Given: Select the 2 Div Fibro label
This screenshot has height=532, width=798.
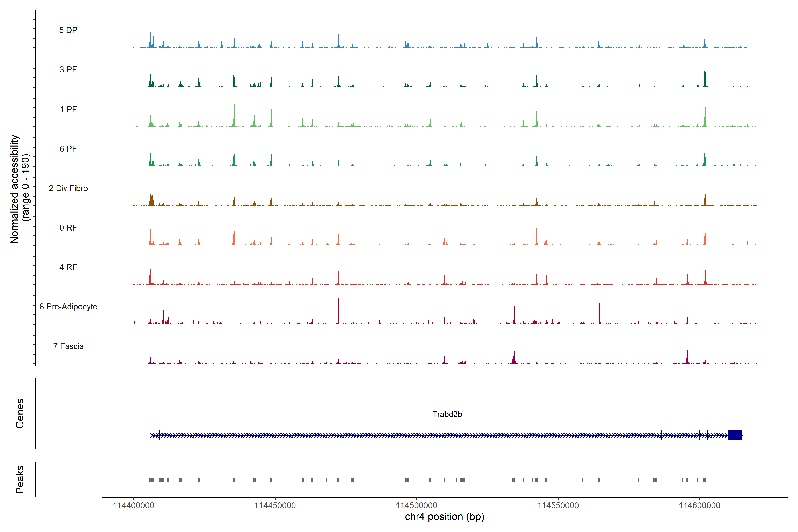Looking at the screenshot, I should (68, 188).
